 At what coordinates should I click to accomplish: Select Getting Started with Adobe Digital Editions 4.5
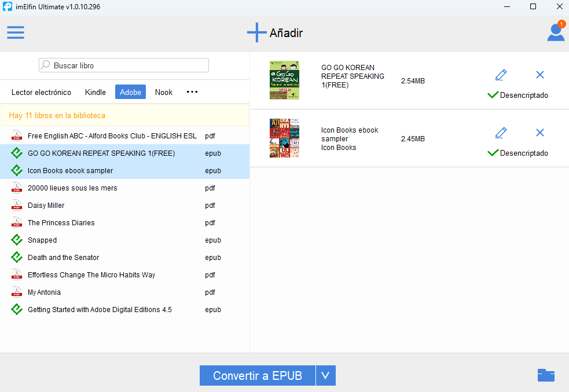pos(125,310)
